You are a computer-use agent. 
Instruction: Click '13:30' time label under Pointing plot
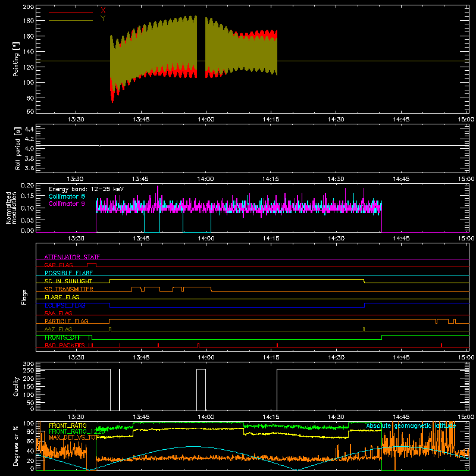pos(76,120)
